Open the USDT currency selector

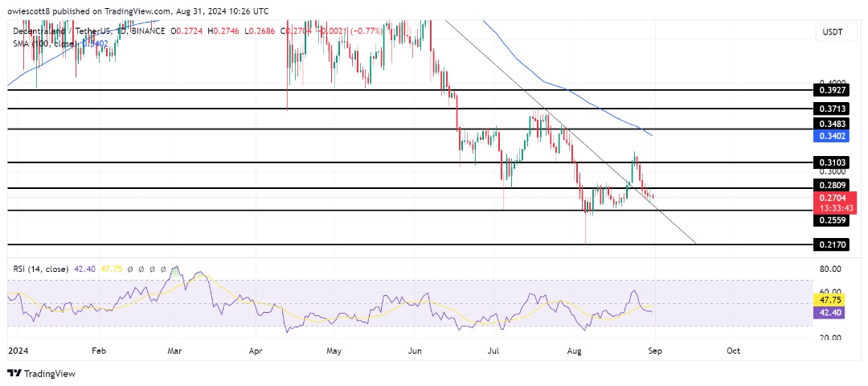(832, 33)
